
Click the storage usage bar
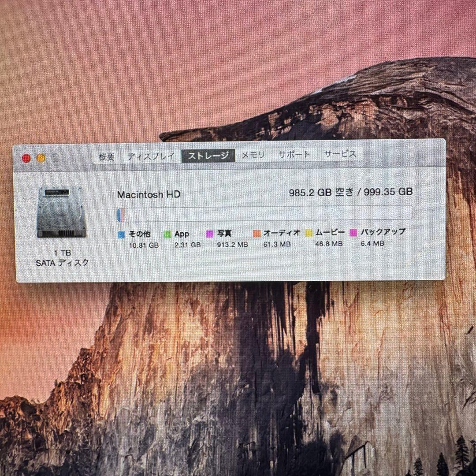(x=264, y=213)
